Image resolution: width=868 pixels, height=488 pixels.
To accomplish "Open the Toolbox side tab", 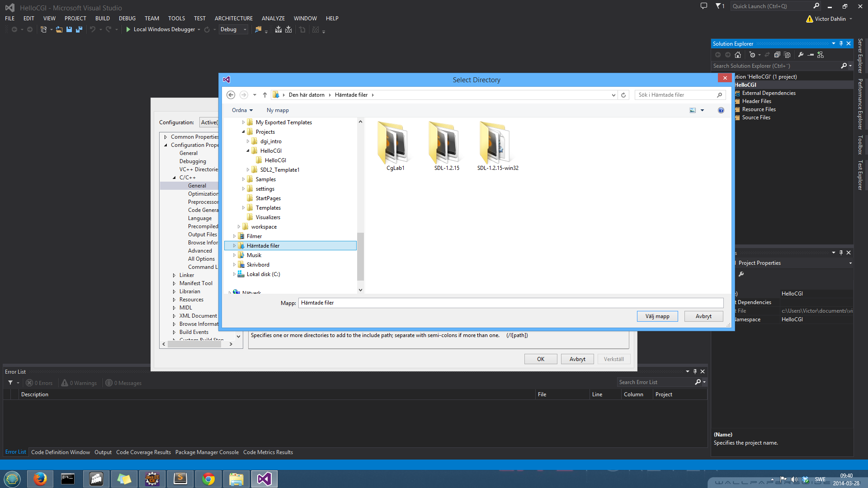I will click(860, 145).
